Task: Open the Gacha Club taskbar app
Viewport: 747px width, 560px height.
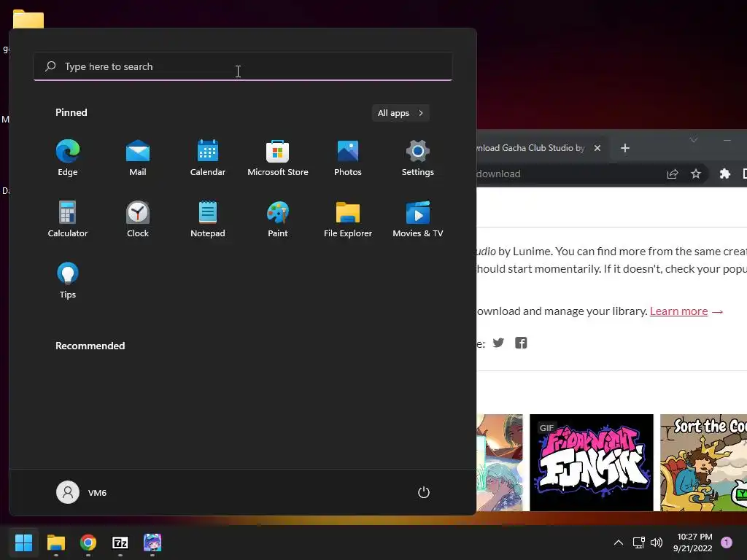Action: pyautogui.click(x=152, y=542)
